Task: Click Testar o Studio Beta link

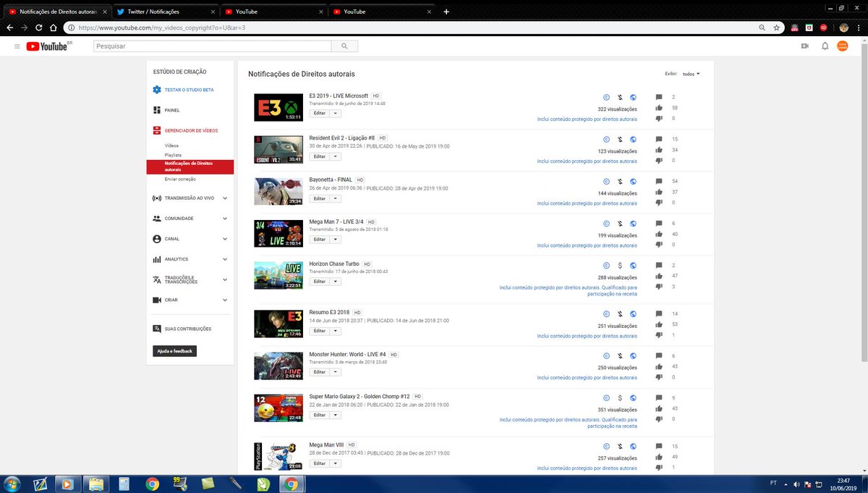Action: (189, 90)
